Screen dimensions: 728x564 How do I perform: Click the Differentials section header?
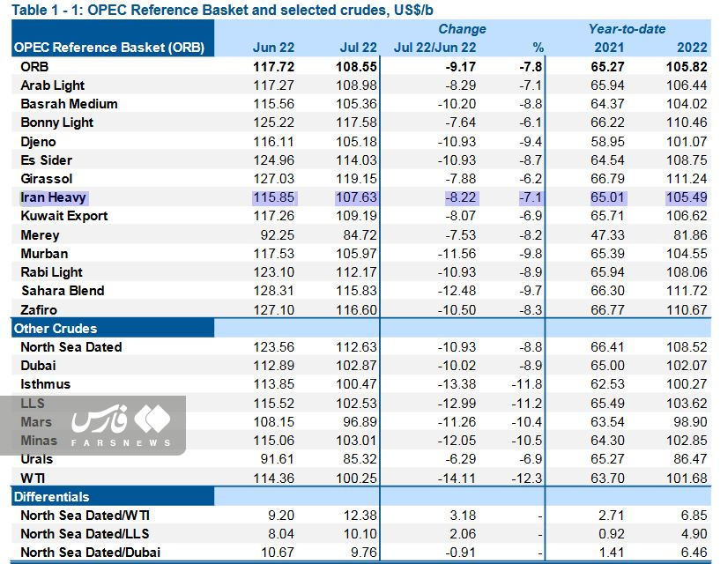click(51, 497)
